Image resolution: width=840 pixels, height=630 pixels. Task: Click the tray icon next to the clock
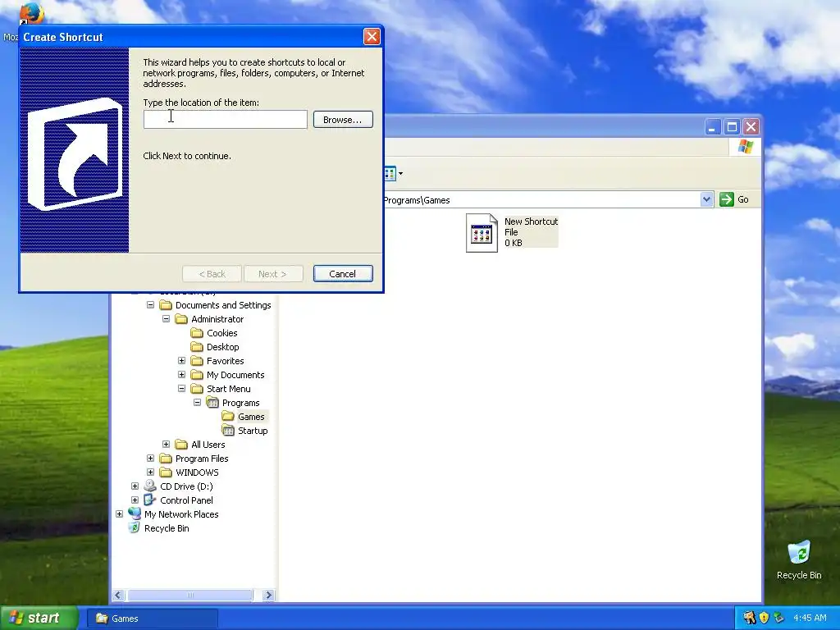(779, 618)
